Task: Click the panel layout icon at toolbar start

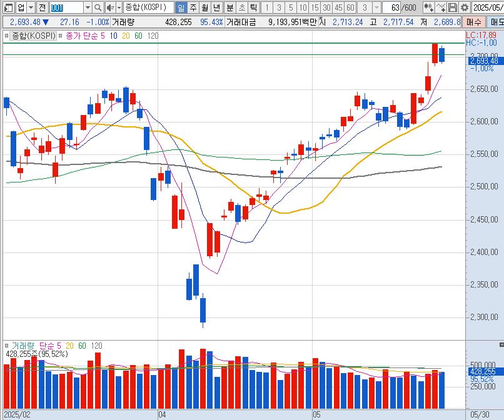Action: point(8,7)
